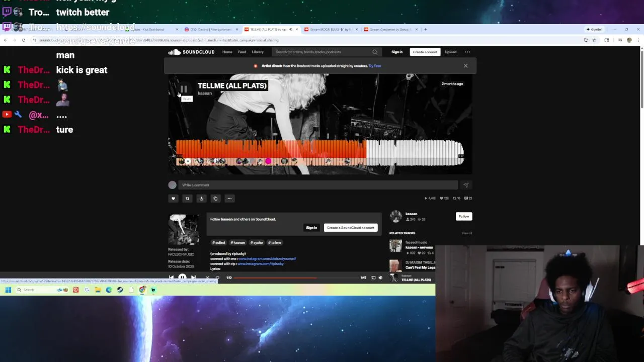Click the kasean artist name below title
Screen dimensions: 644x362
205,94
